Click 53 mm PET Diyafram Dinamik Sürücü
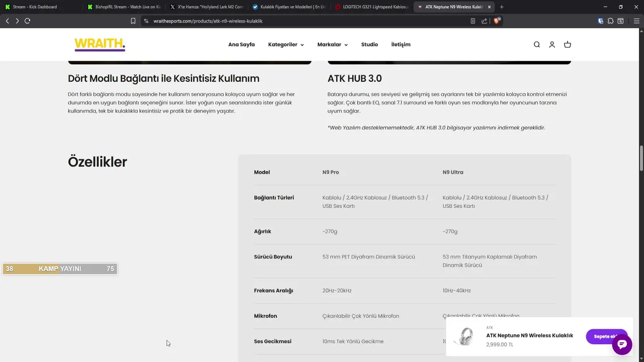644x362 pixels. (x=369, y=257)
